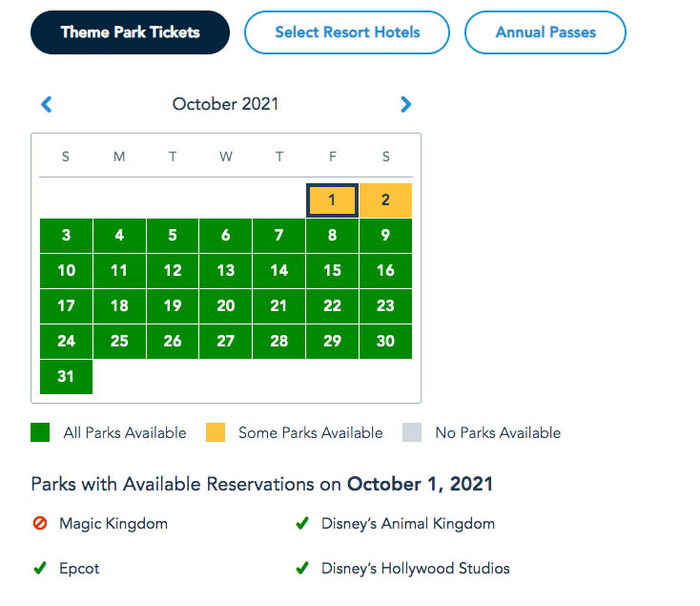The height and width of the screenshot is (606, 700).
Task: Switch to Theme Park Tickets tab
Action: (130, 32)
